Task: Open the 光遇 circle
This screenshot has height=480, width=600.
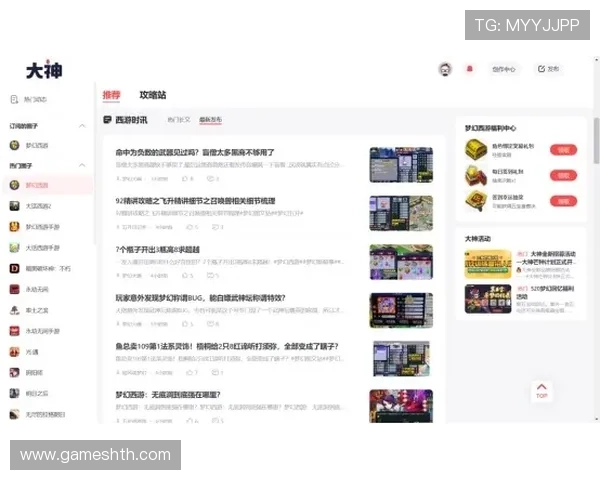Action: pyautogui.click(x=24, y=352)
